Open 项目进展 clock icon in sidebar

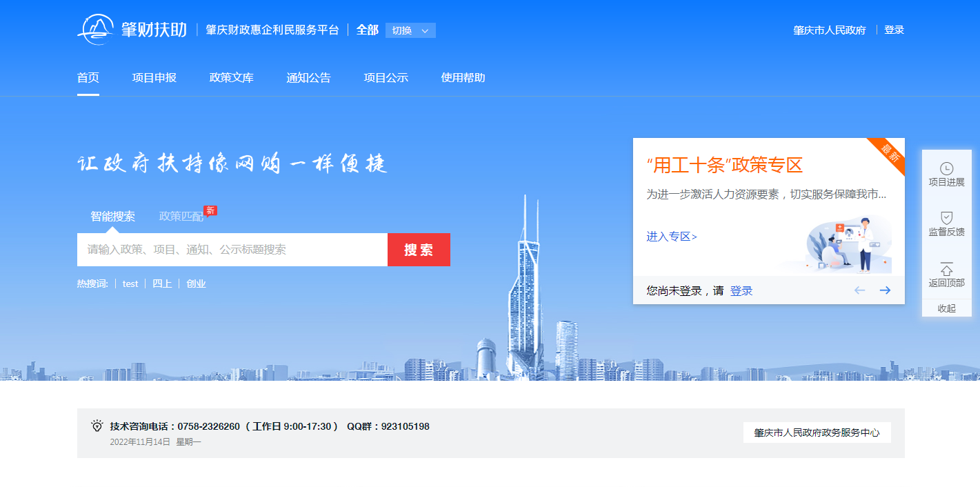tap(946, 168)
